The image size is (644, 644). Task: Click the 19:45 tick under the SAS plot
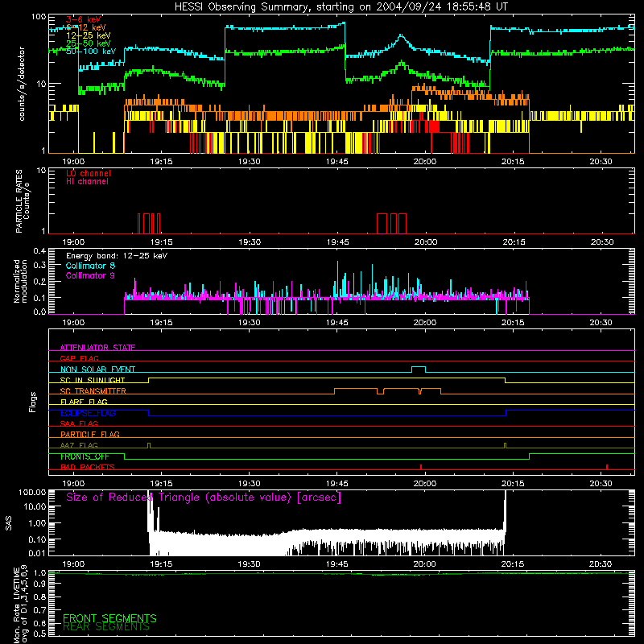(336, 564)
